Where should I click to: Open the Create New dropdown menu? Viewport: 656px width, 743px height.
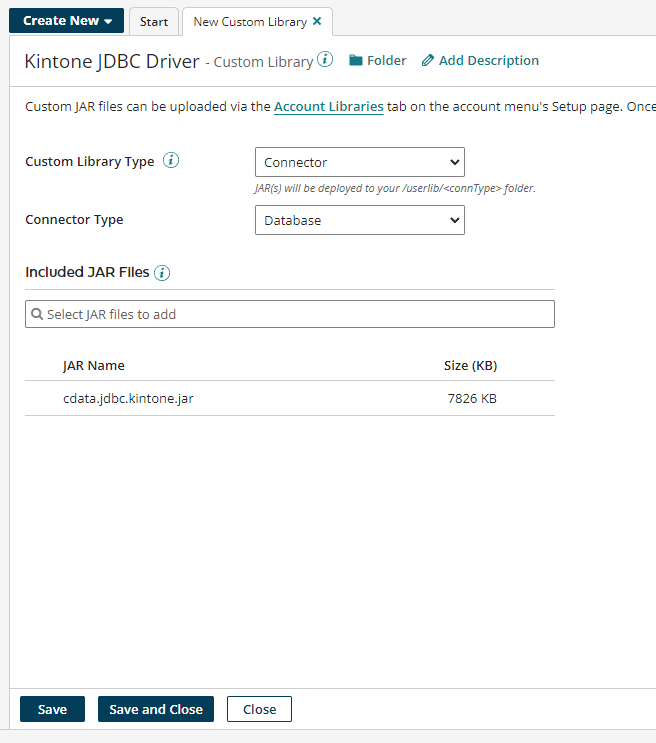[66, 21]
